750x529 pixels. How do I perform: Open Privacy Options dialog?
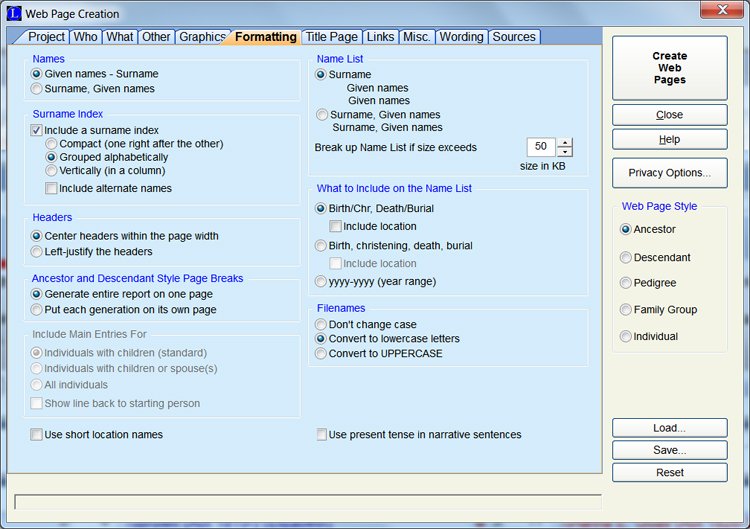tap(670, 173)
